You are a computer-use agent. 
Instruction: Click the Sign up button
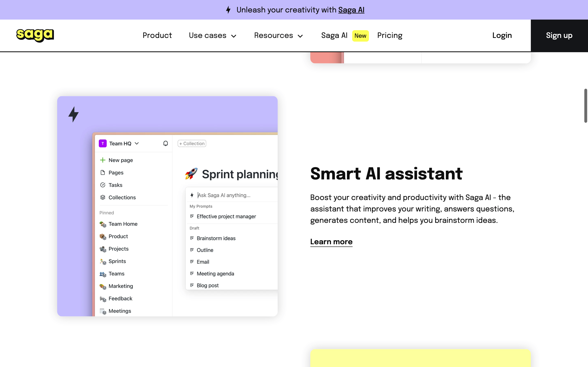559,35
